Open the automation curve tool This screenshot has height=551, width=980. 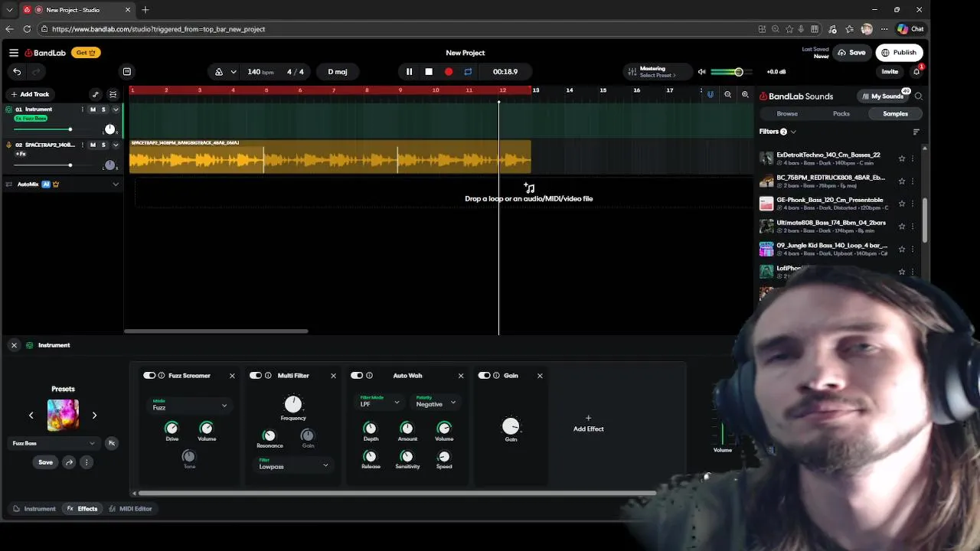[95, 94]
